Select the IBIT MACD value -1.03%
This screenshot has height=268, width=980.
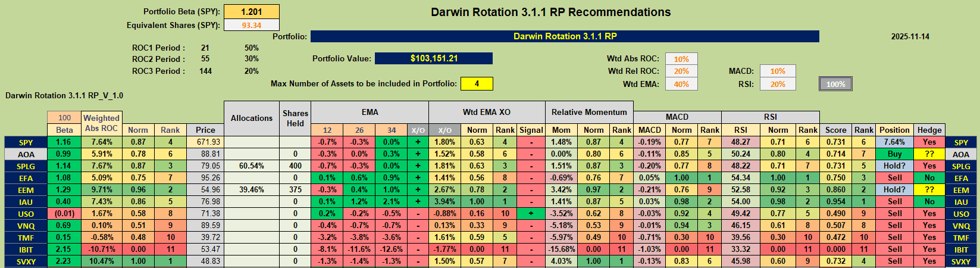tap(650, 250)
